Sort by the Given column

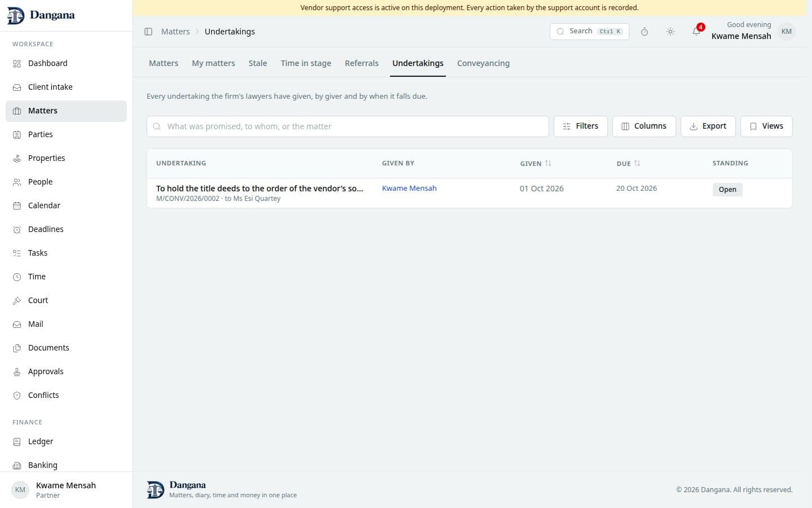[536, 163]
